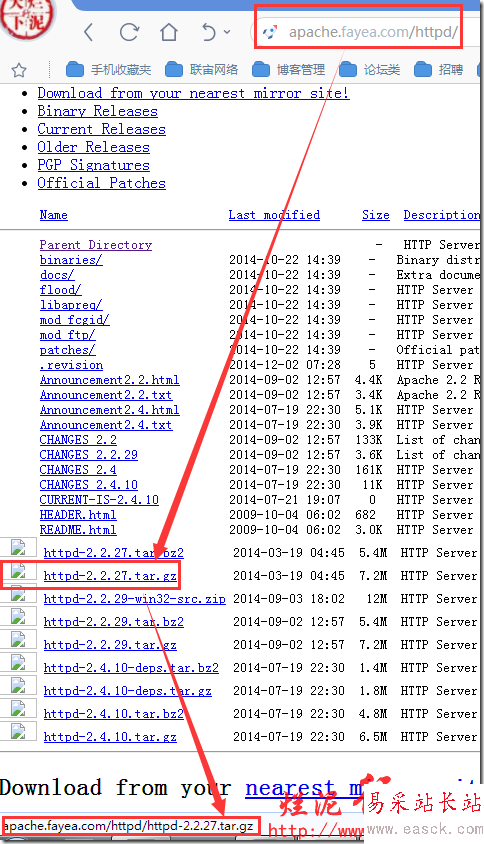Sort listing by the Name column header
Viewport: 484px width, 844px height.
click(x=53, y=215)
